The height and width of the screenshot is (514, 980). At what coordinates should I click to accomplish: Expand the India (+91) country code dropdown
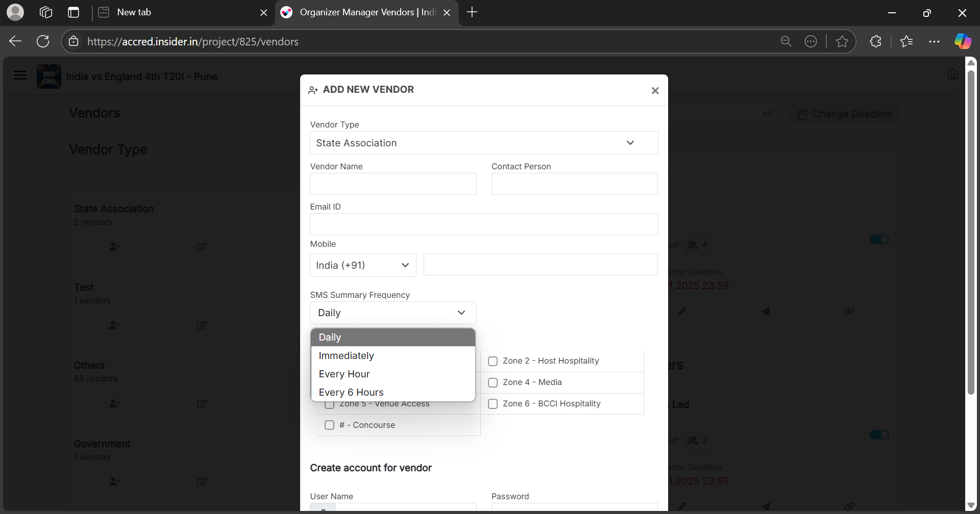point(362,265)
